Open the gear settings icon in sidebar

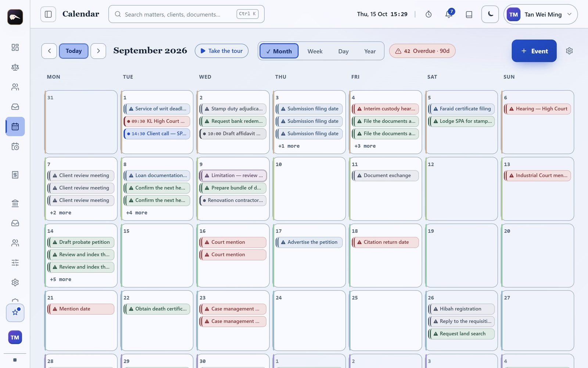[x=15, y=282]
